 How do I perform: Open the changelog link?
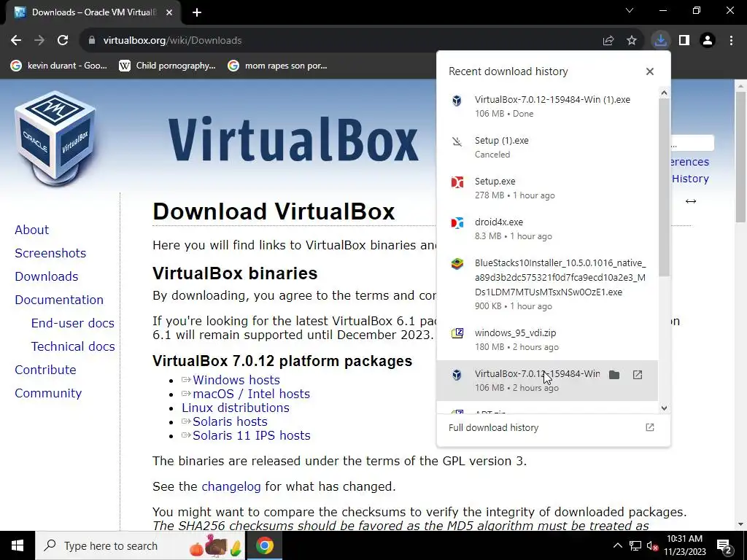[231, 486]
